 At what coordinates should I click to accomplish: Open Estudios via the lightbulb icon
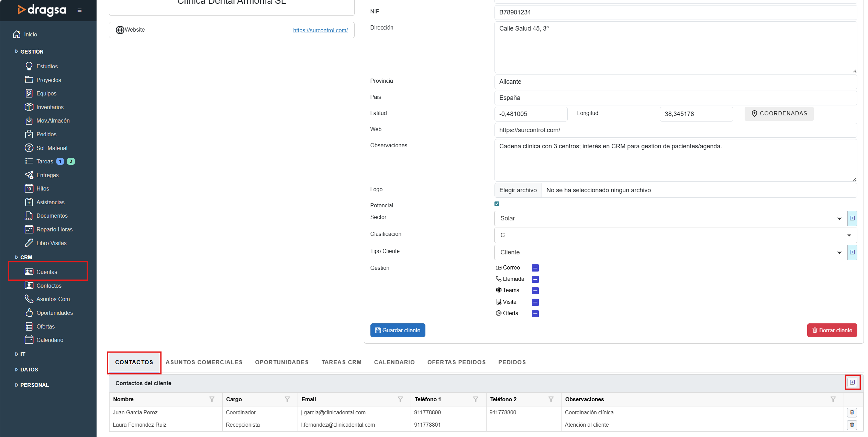[x=29, y=66]
